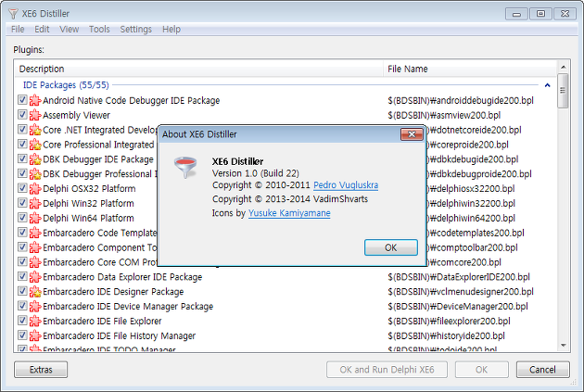Click the IDE Packages (55/55) group label
This screenshot has width=584, height=392.
(66, 85)
